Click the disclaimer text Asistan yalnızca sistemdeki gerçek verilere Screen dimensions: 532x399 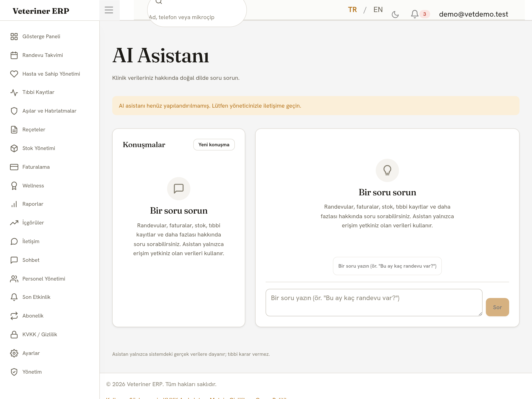pos(191,354)
